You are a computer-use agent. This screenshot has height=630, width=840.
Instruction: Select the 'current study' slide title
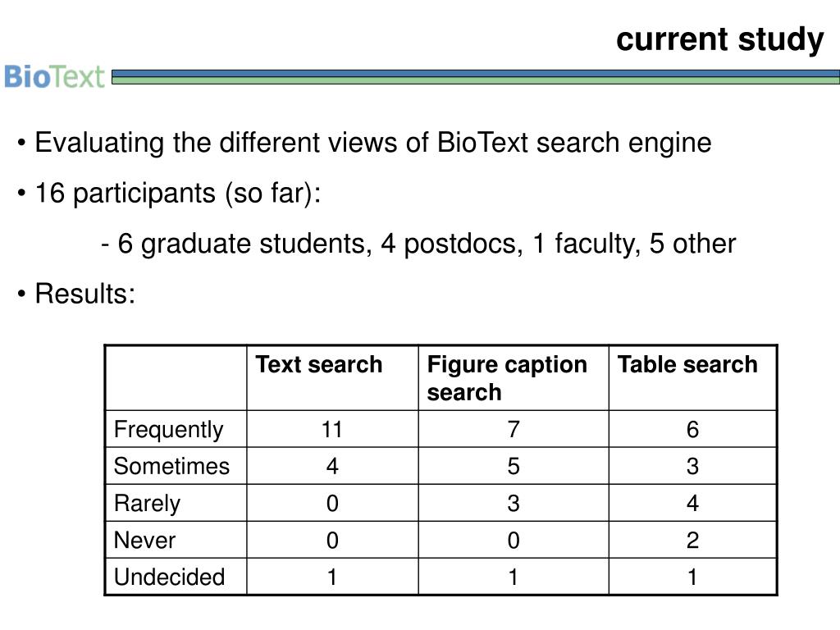click(x=719, y=40)
